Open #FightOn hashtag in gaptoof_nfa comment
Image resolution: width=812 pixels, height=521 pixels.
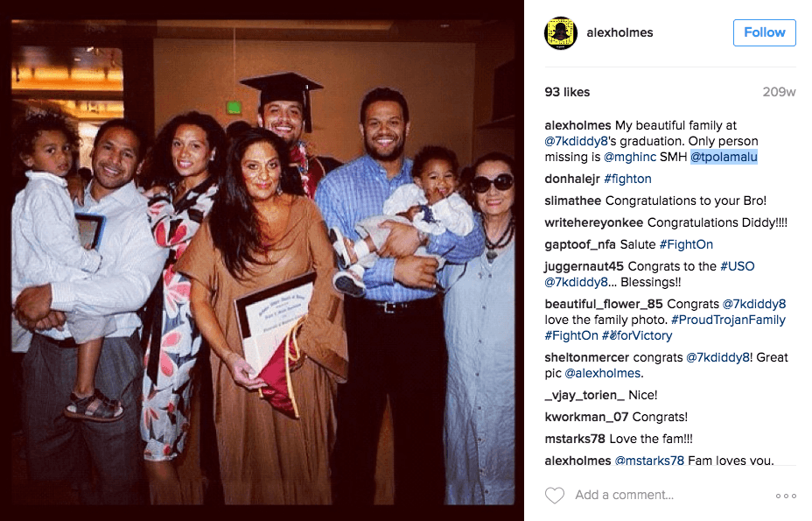pyautogui.click(x=686, y=244)
